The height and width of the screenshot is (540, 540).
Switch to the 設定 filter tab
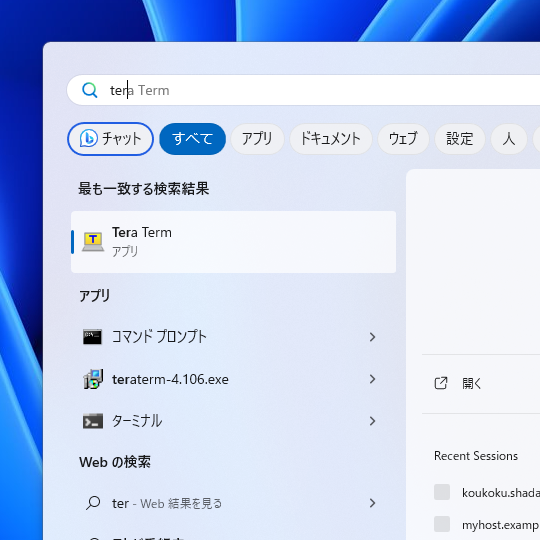460,139
